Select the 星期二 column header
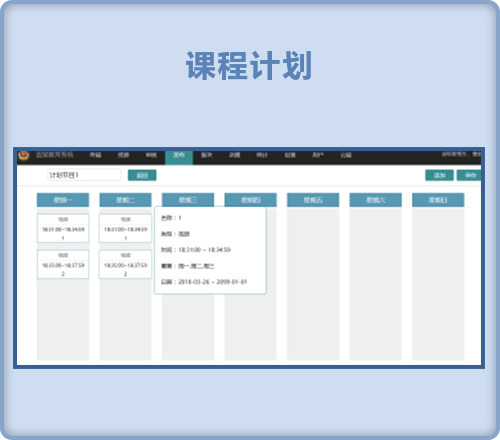 (125, 200)
